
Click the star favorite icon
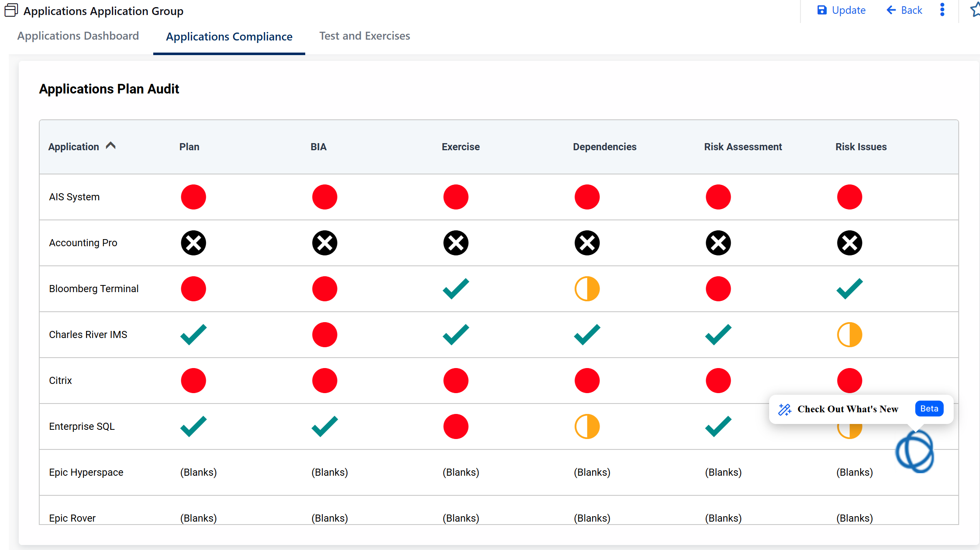point(975,10)
